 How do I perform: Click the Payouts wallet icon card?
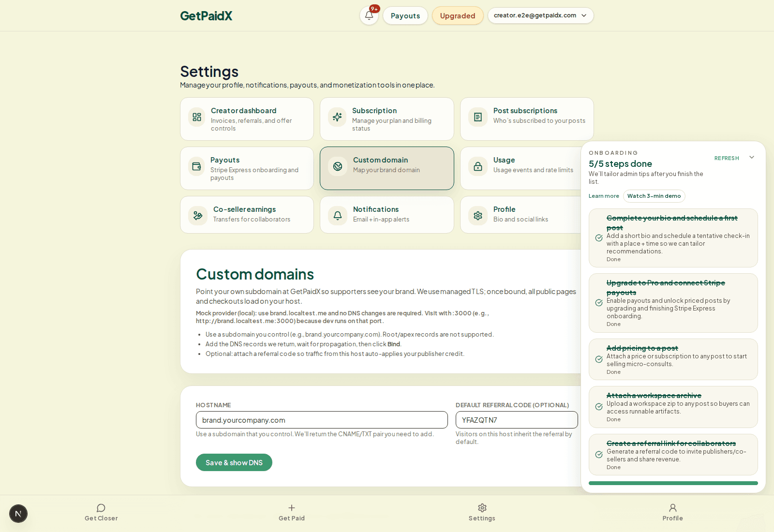[x=197, y=166]
